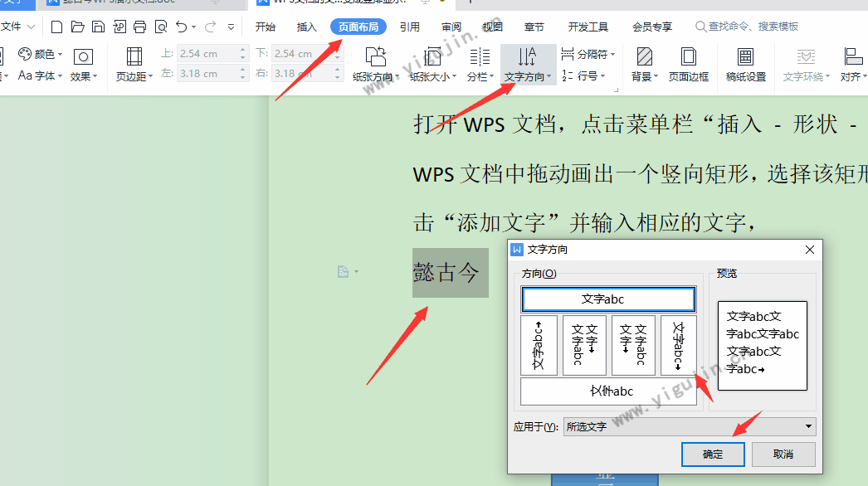Expand the Apply to (应用于) dropdown
Image resolution: width=868 pixels, height=486 pixels.
(808, 426)
